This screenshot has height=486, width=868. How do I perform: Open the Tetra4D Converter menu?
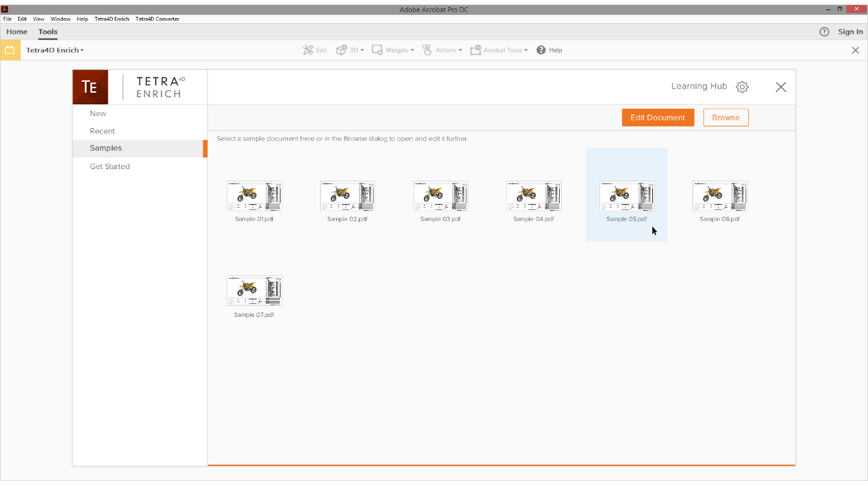[x=157, y=19]
